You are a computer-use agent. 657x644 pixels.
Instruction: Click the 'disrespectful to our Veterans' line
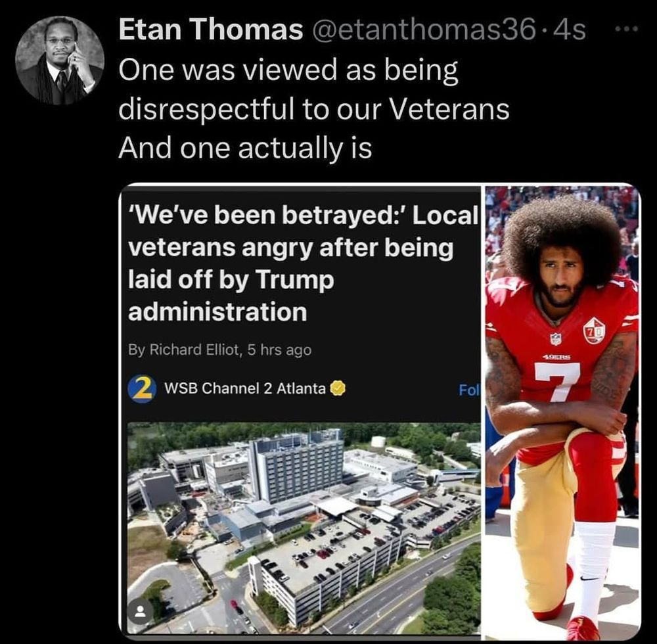click(x=314, y=109)
